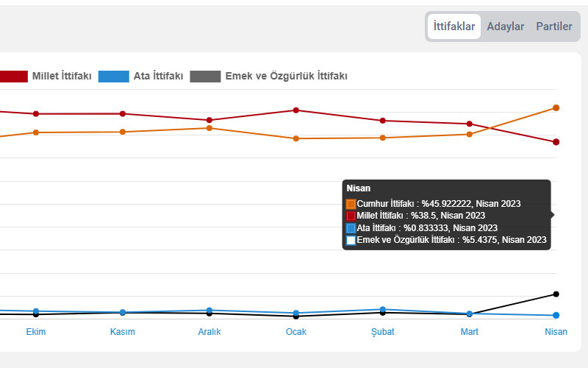Image resolution: width=588 pixels, height=368 pixels.
Task: Click the red Millet İttifakı Nisan point
Action: tap(556, 142)
